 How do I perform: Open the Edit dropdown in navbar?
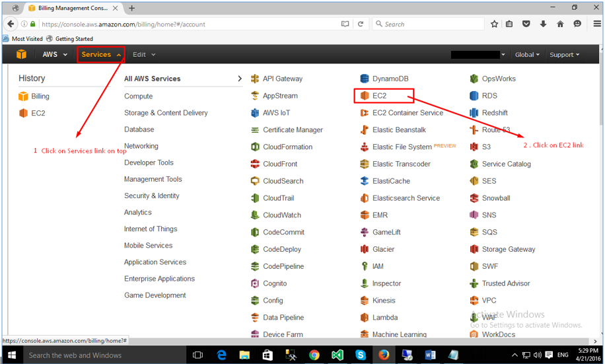[144, 54]
